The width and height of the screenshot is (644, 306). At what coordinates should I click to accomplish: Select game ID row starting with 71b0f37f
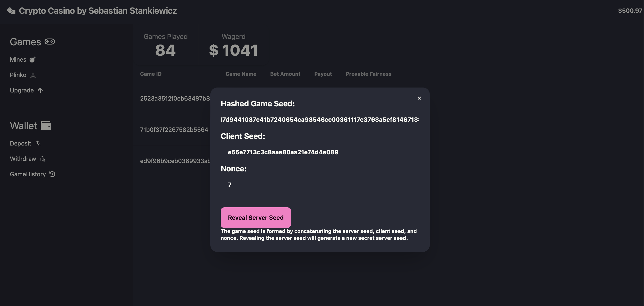[x=174, y=130]
